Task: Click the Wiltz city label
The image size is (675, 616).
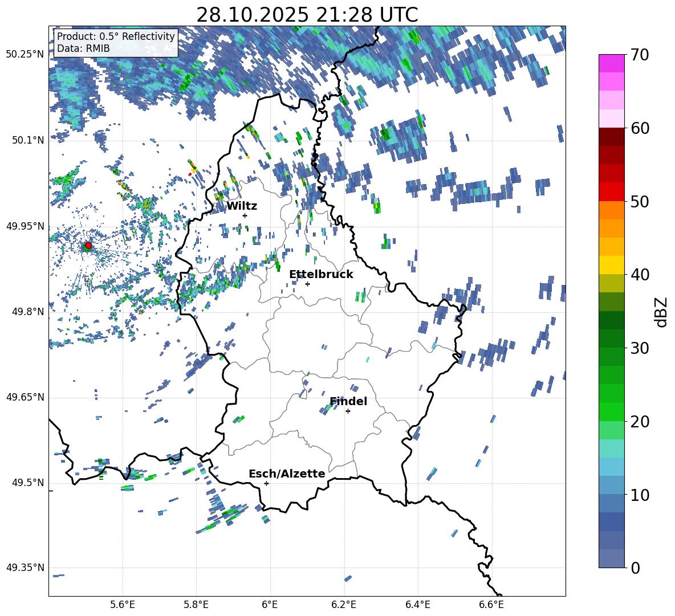Action: (x=242, y=206)
